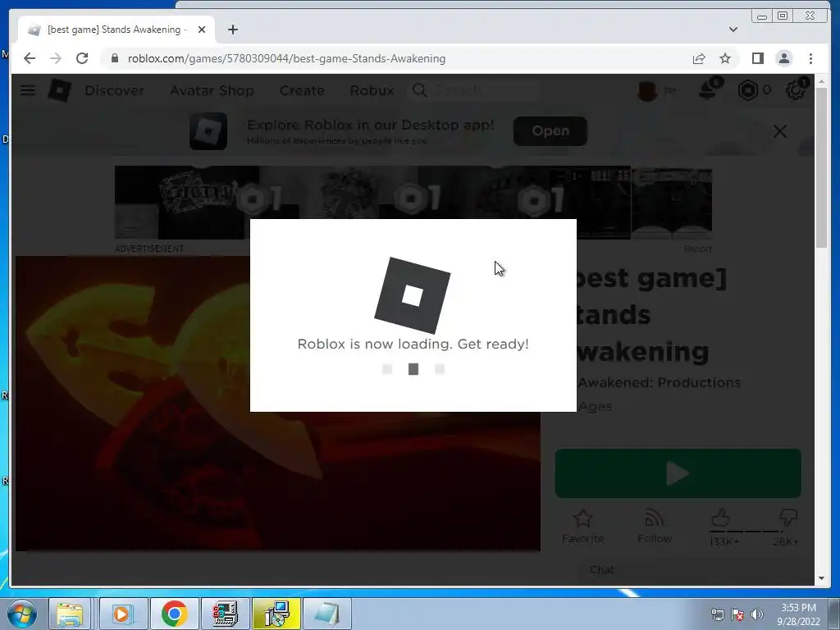The width and height of the screenshot is (840, 630).
Task: Expand the tab search chevron
Action: [x=733, y=30]
